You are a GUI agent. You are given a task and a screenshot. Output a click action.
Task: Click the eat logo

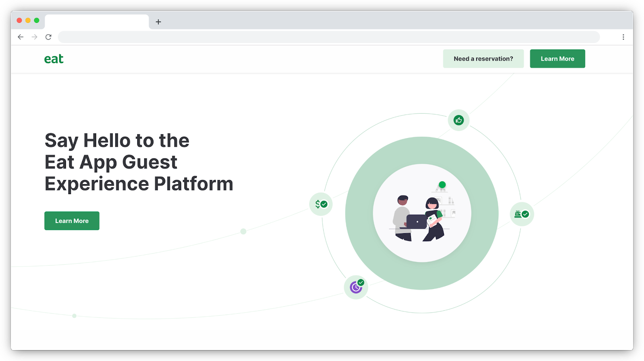54,59
